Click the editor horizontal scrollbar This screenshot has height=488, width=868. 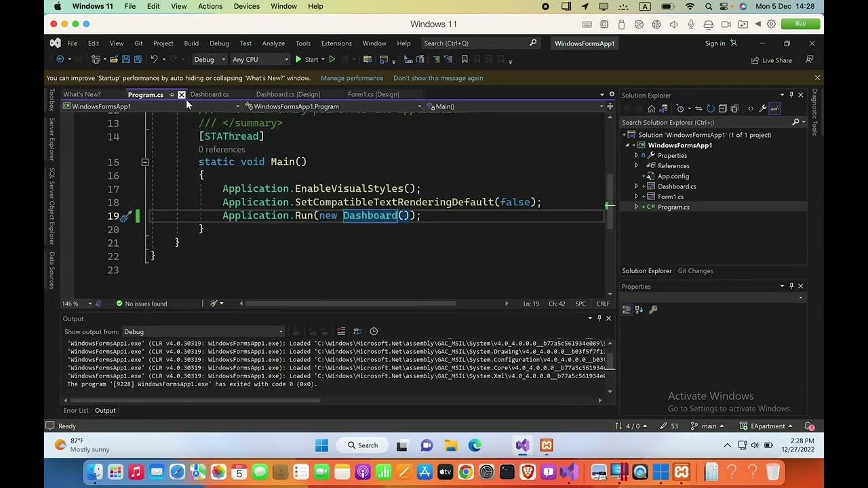[x=350, y=304]
